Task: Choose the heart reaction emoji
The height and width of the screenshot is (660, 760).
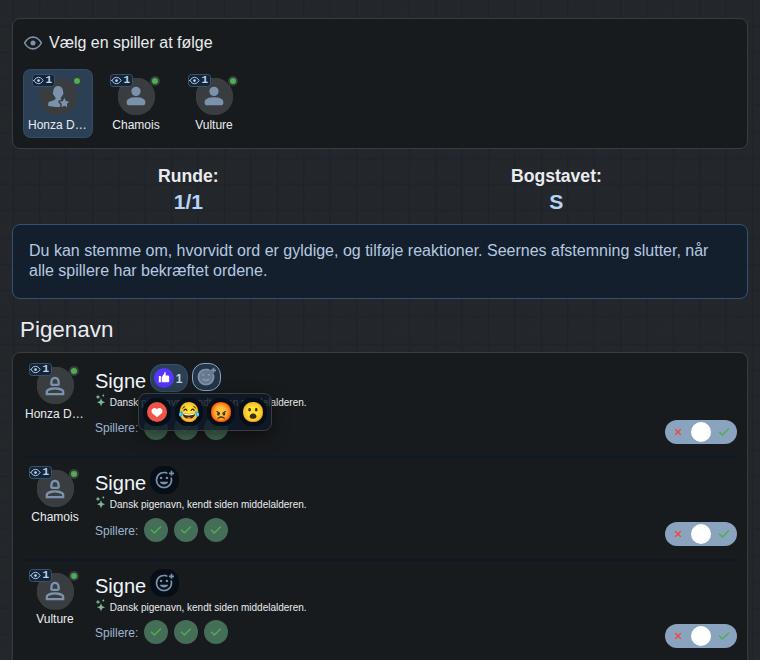Action: [x=157, y=412]
